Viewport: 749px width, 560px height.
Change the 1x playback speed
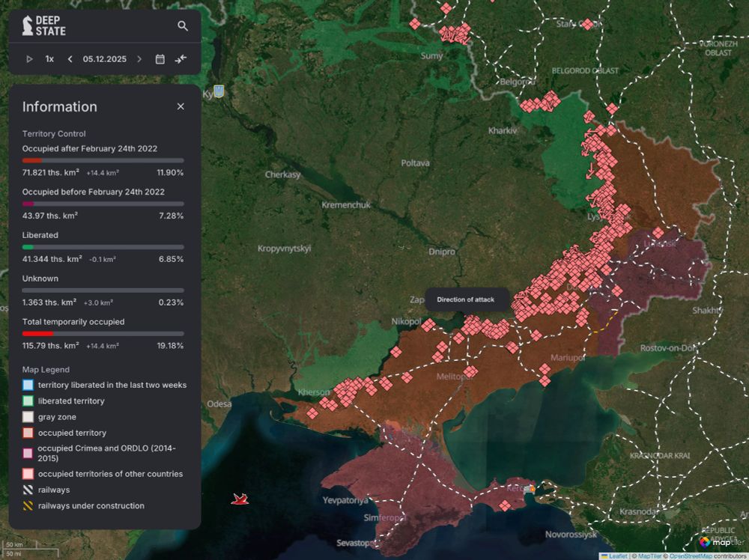(x=49, y=59)
